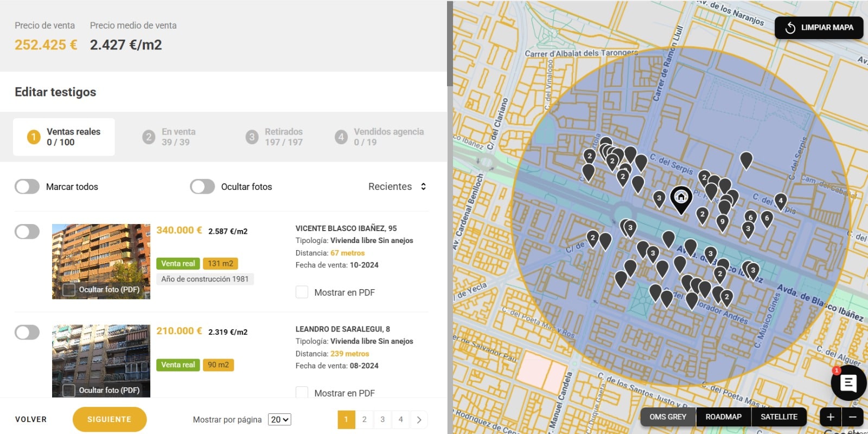The width and height of the screenshot is (868, 434).
Task: Open the results per page dropdown
Action: 280,419
